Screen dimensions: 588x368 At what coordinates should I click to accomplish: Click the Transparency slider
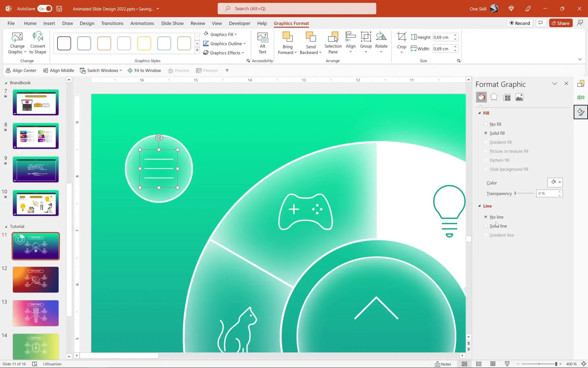pyautogui.click(x=524, y=193)
